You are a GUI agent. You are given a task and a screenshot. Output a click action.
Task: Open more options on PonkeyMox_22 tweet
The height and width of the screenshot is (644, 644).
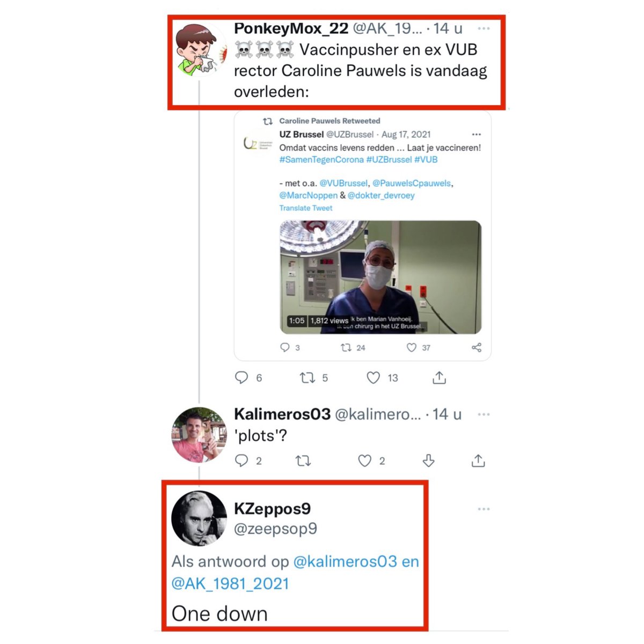[x=484, y=28]
